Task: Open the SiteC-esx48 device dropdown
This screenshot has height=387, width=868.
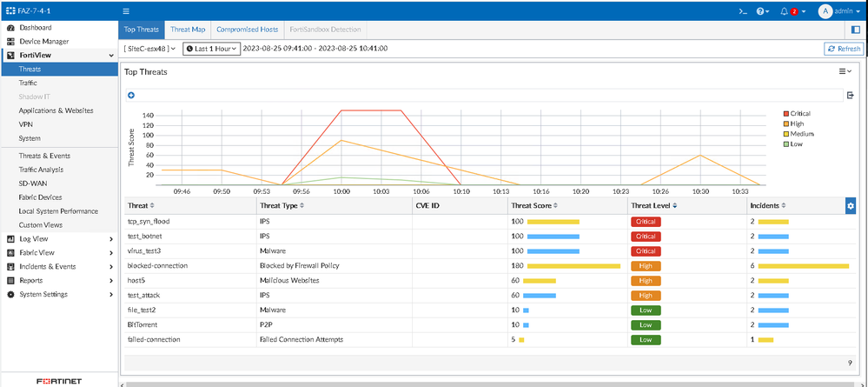Action: 149,49
